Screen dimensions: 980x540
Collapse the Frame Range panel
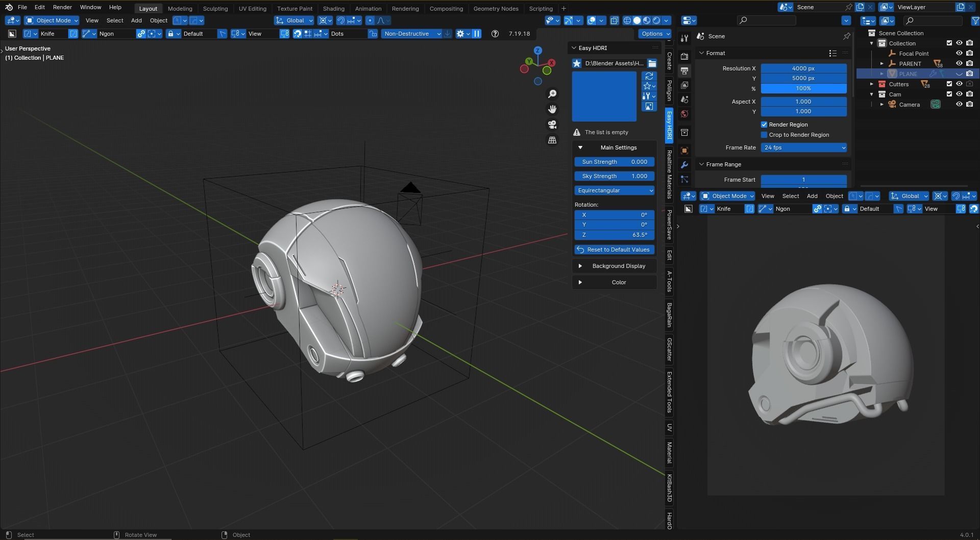[x=701, y=164]
